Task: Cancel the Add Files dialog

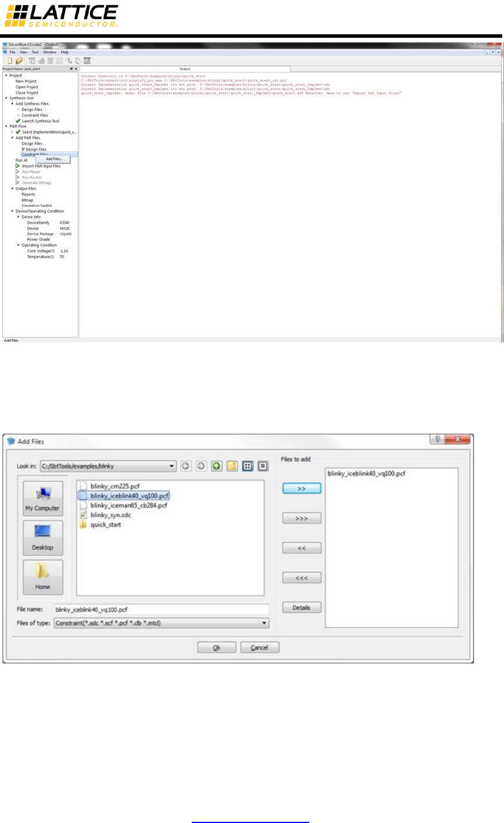Action: pos(260,647)
